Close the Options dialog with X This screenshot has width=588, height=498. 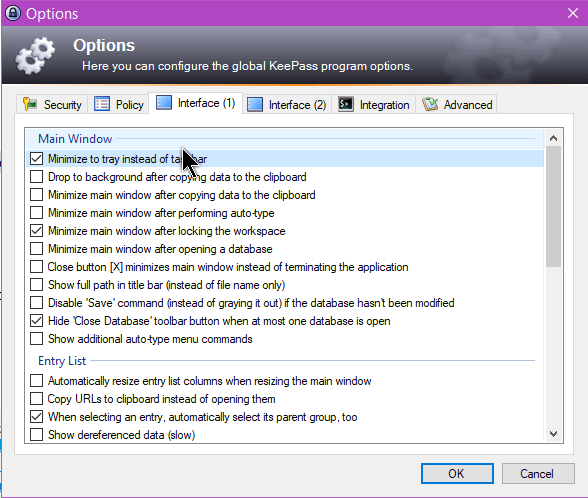point(573,14)
